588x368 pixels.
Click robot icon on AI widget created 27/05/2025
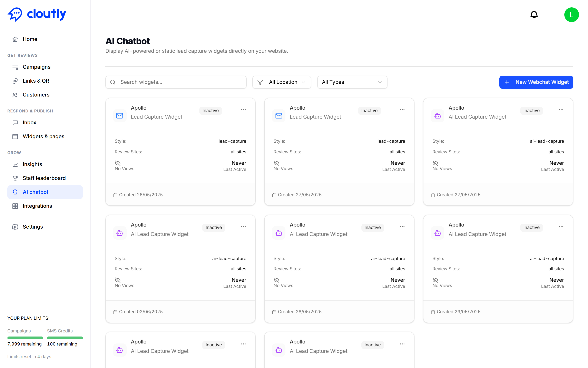(x=437, y=116)
